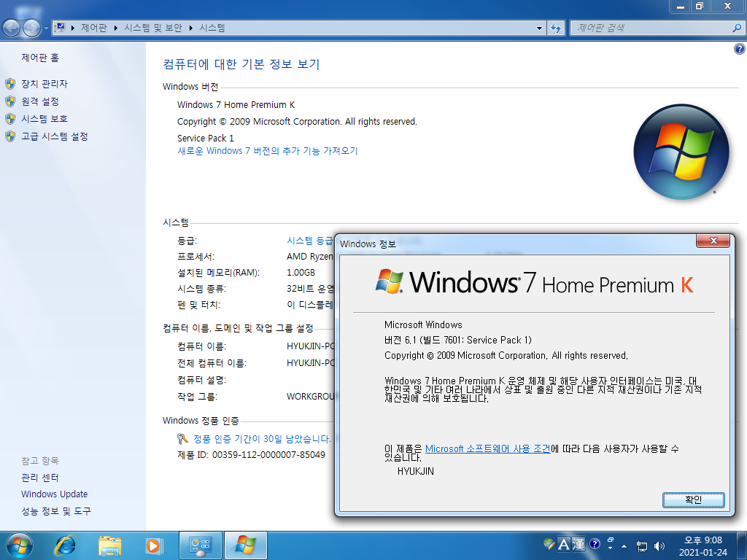Expand arrow after 시스템 및 보안 breadcrumb

point(191,28)
